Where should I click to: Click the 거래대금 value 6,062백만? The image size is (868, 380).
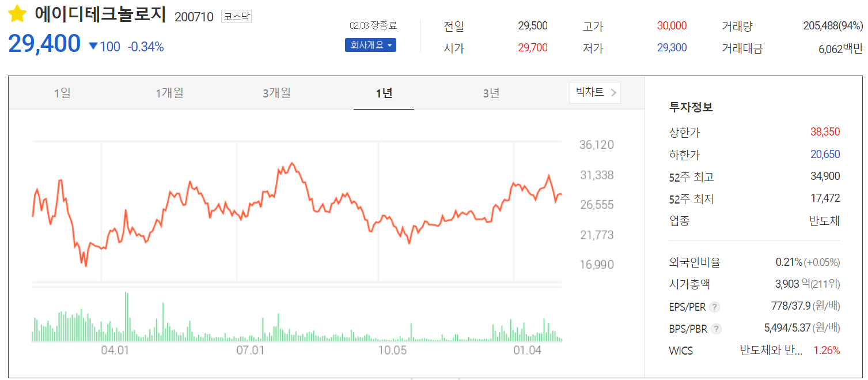pos(841,49)
